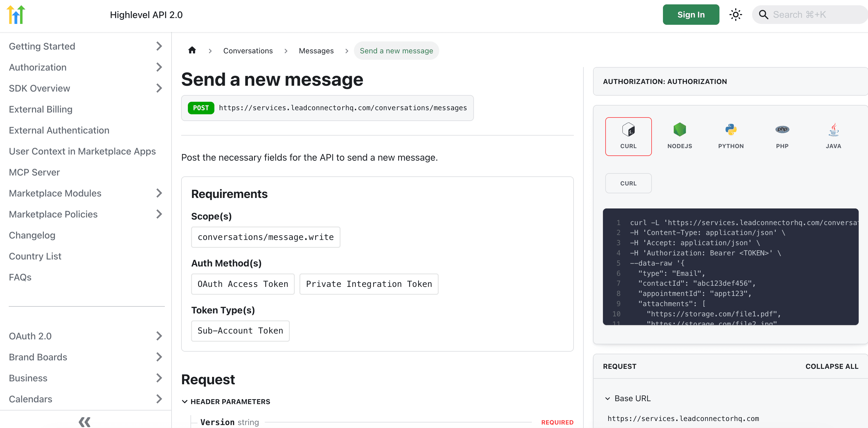Image resolution: width=868 pixels, height=428 pixels.
Task: Collapse the sidebar with double-chevron icon
Action: pyautogui.click(x=84, y=422)
